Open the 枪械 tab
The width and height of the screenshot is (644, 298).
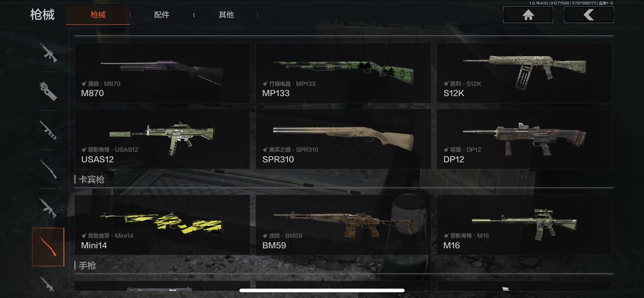coord(98,15)
